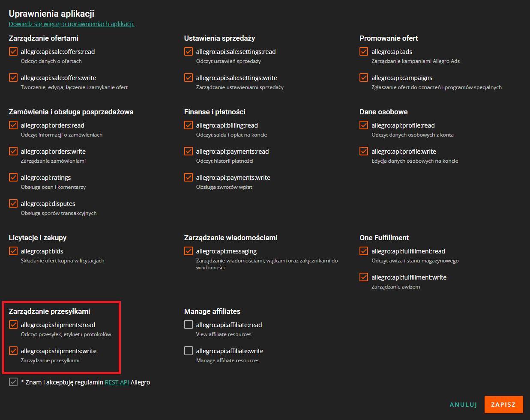
Task: Disable allegro:api:messaging checkbox
Action: (189, 251)
